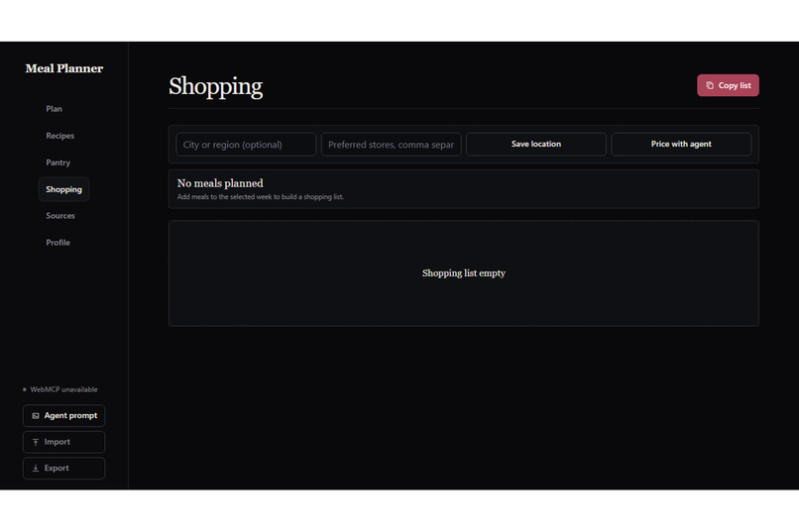
Task: Click the WebMCP unavailable status text
Action: [x=63, y=389]
